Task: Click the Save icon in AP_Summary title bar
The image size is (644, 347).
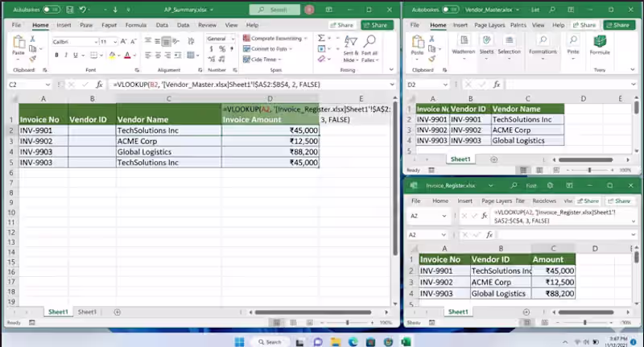Action: click(x=70, y=10)
